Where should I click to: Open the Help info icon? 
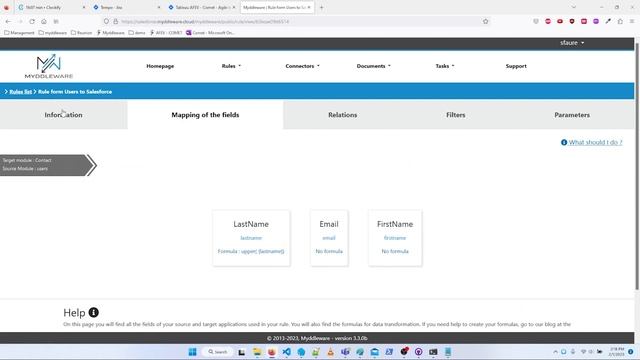[93, 312]
